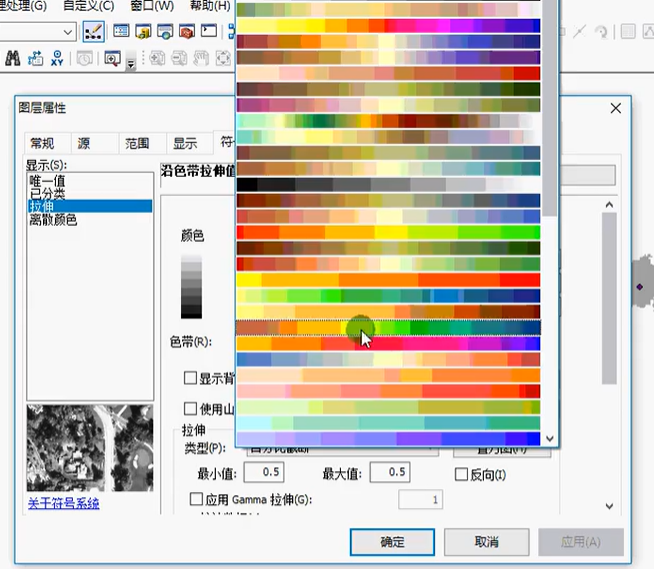
Task: Open the Catalog window icon
Action: coord(143,31)
